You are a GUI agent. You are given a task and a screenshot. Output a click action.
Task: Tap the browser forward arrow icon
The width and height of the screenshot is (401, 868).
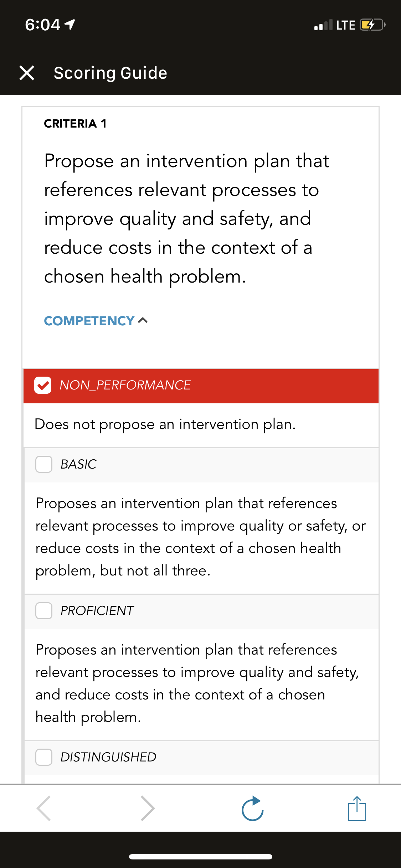pyautogui.click(x=148, y=808)
